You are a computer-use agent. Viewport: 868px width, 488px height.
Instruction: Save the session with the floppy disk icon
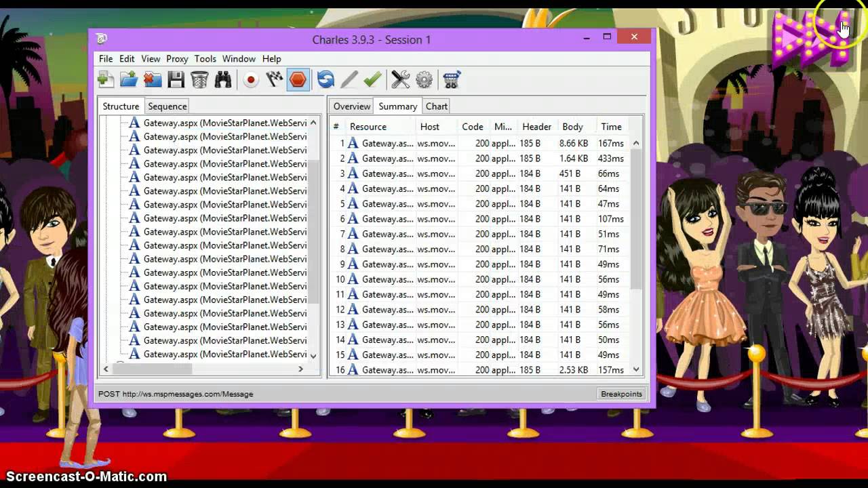(x=176, y=80)
